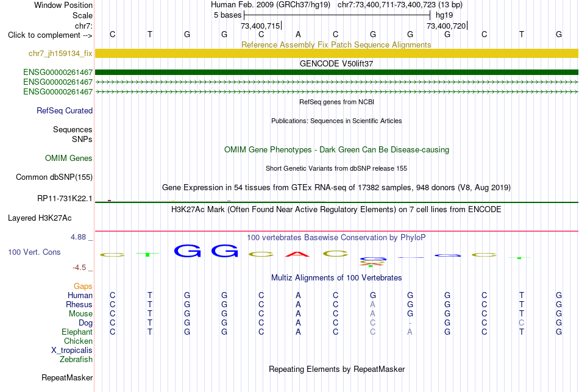Select the Dog species row label
Screen dimensions: 579x392
pos(85,323)
